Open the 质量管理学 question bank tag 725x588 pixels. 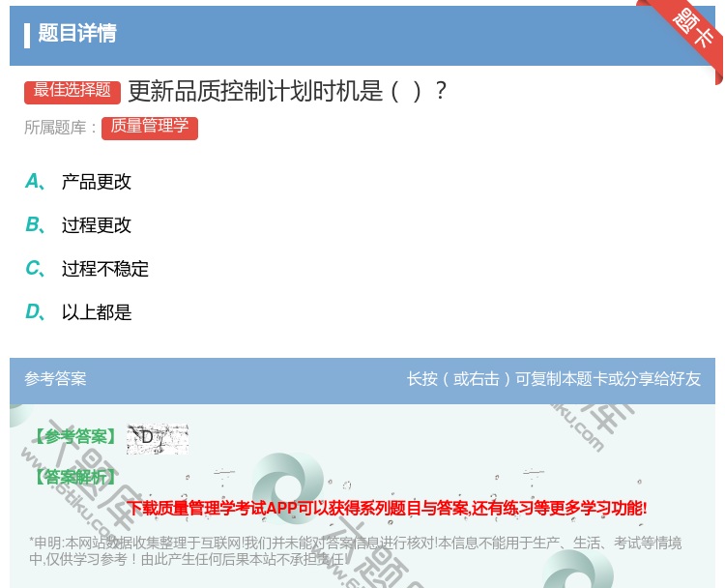pos(150,128)
